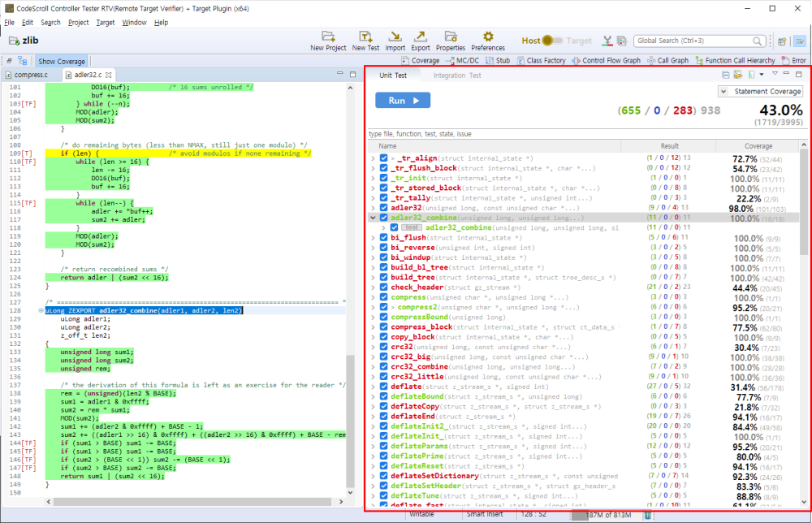Viewport: 812px width, 523px height.
Task: Open Preferences via the gear icon
Action: pos(487,37)
